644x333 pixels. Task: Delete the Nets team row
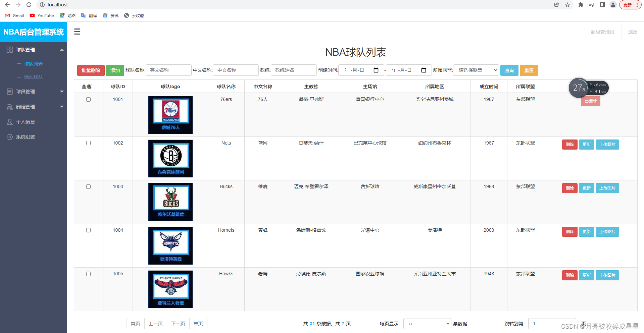pos(570,145)
